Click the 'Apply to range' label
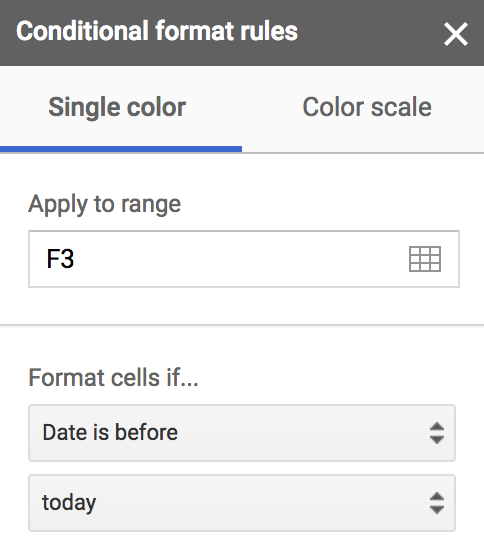The height and width of the screenshot is (546, 484). (x=104, y=204)
